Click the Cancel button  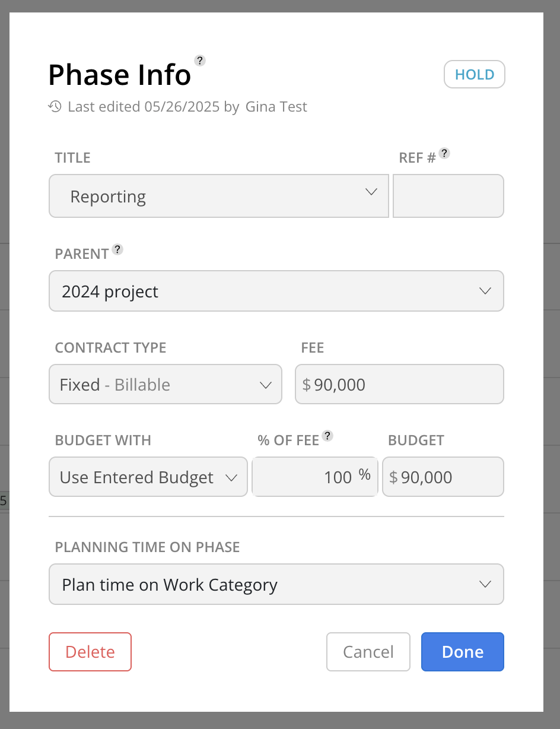(x=368, y=652)
